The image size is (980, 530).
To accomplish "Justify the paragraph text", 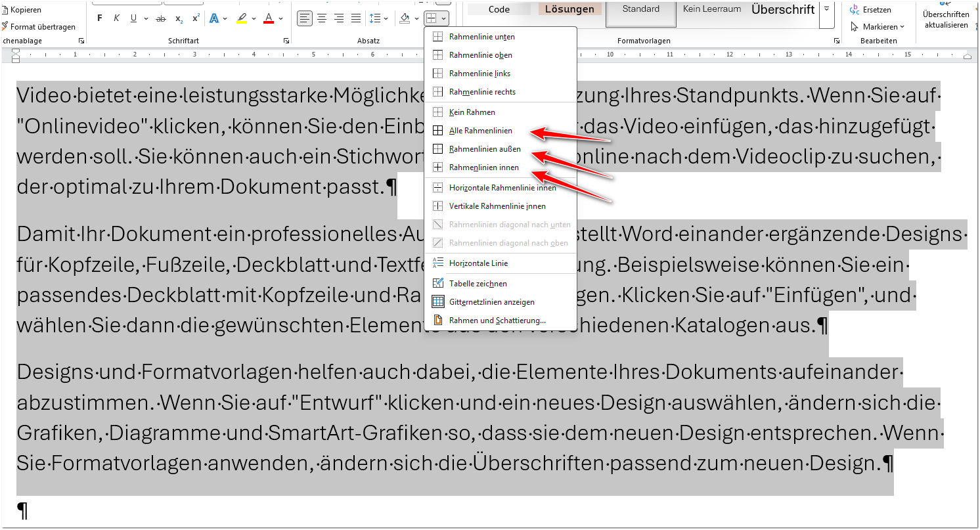I will tap(356, 18).
